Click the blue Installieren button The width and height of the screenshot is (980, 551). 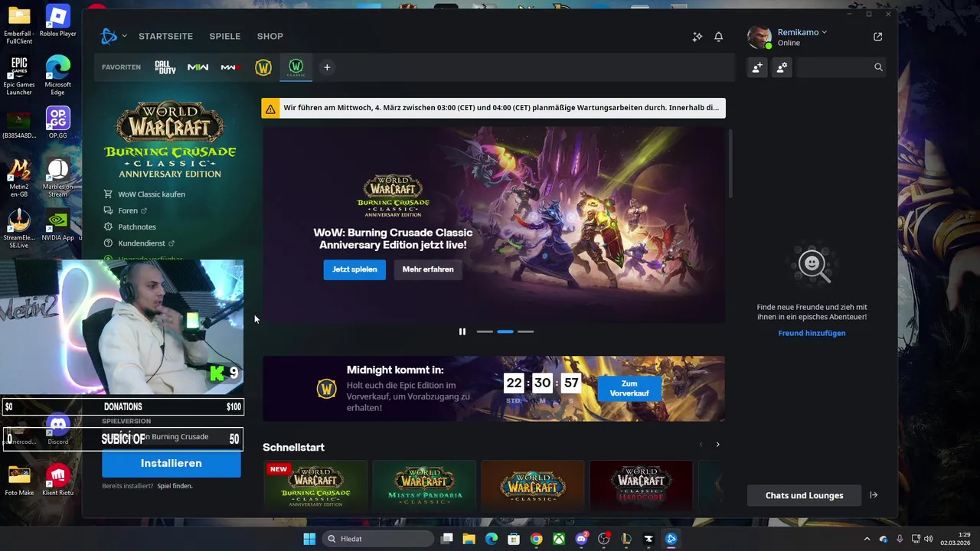pyautogui.click(x=171, y=464)
